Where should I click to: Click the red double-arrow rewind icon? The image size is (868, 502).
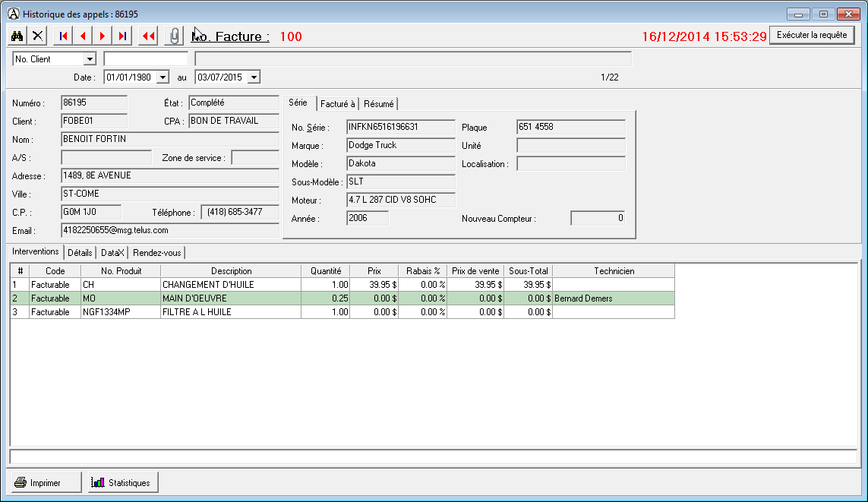click(147, 35)
